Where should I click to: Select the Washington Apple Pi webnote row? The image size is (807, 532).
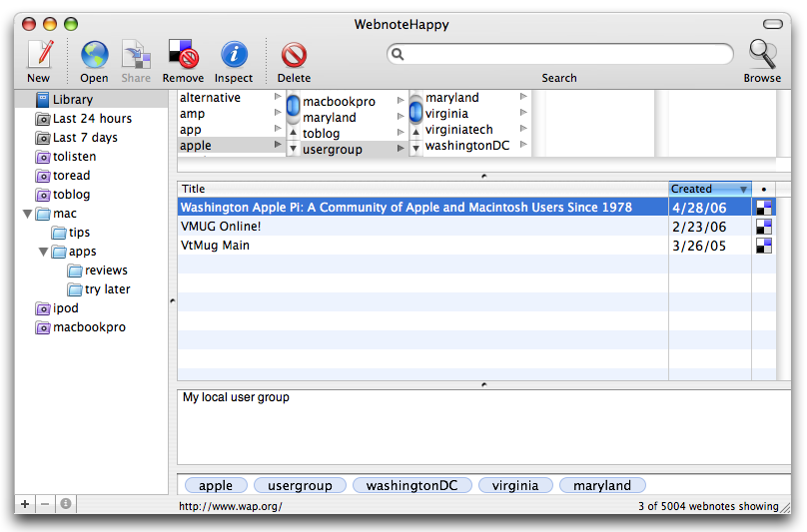coord(476,208)
